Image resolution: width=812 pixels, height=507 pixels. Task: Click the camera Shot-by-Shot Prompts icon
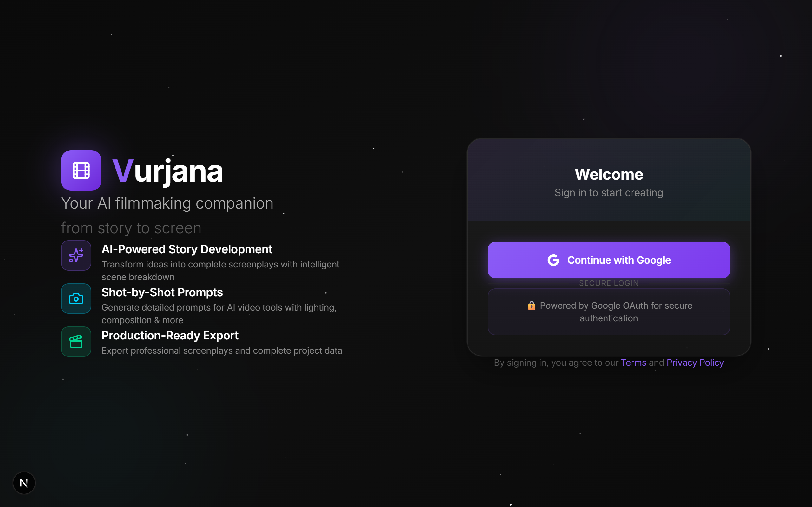pyautogui.click(x=76, y=298)
